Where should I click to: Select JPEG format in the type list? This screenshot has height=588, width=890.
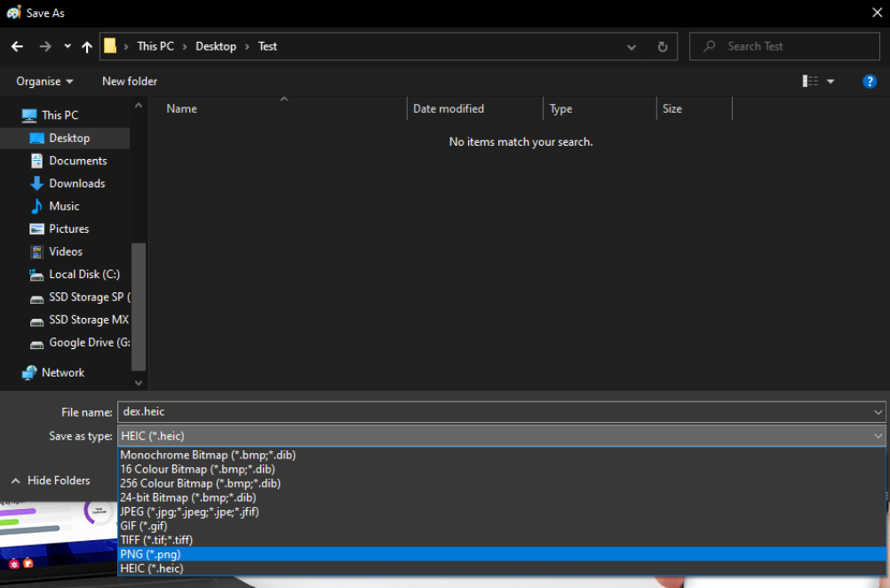click(x=189, y=512)
